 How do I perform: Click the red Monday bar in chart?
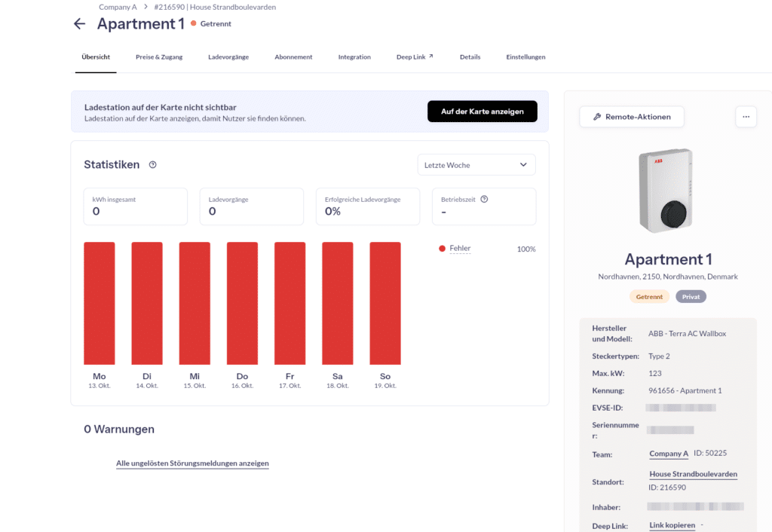[x=100, y=303]
